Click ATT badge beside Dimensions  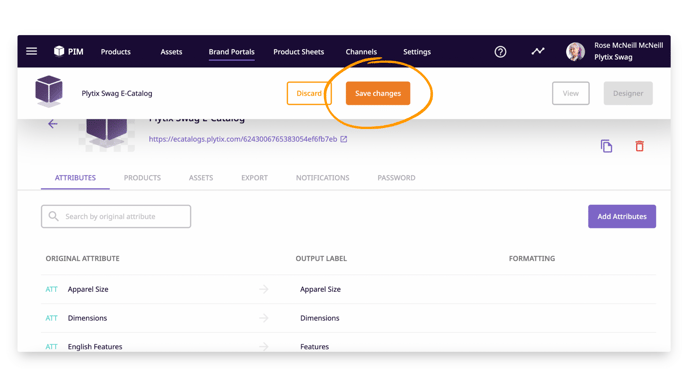click(51, 318)
